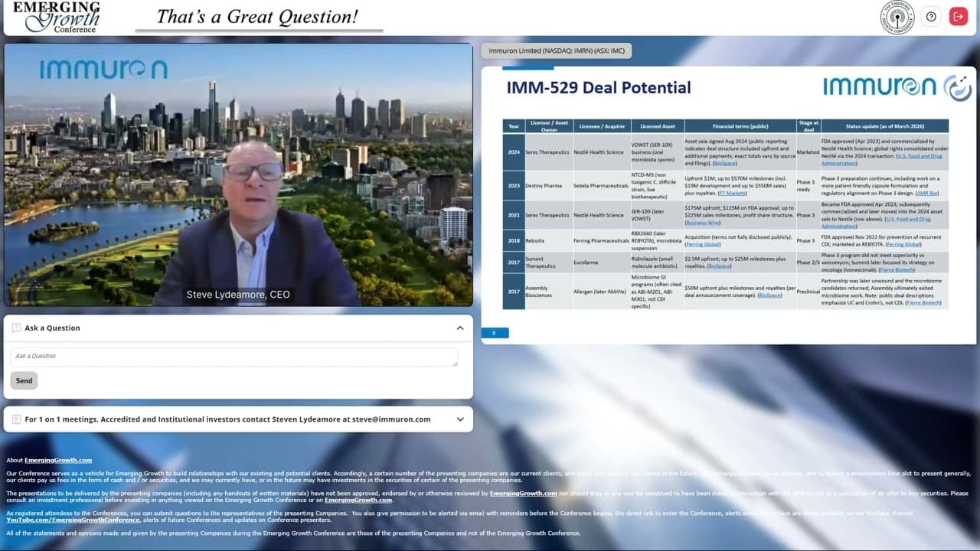Click the 'IMM-529 Deal Potential' slide title
Viewport: 980px width, 551px height.
coord(599,88)
